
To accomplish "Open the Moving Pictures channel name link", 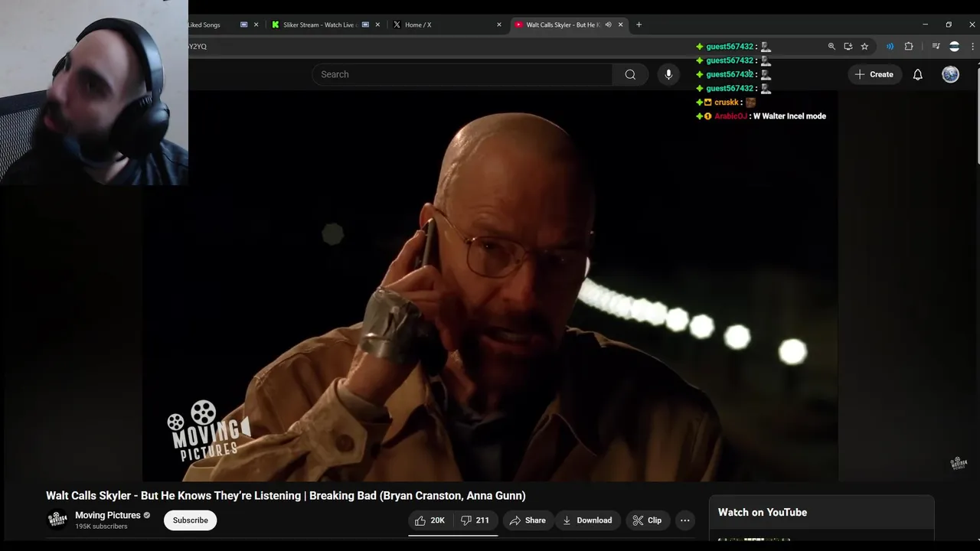I will (108, 515).
